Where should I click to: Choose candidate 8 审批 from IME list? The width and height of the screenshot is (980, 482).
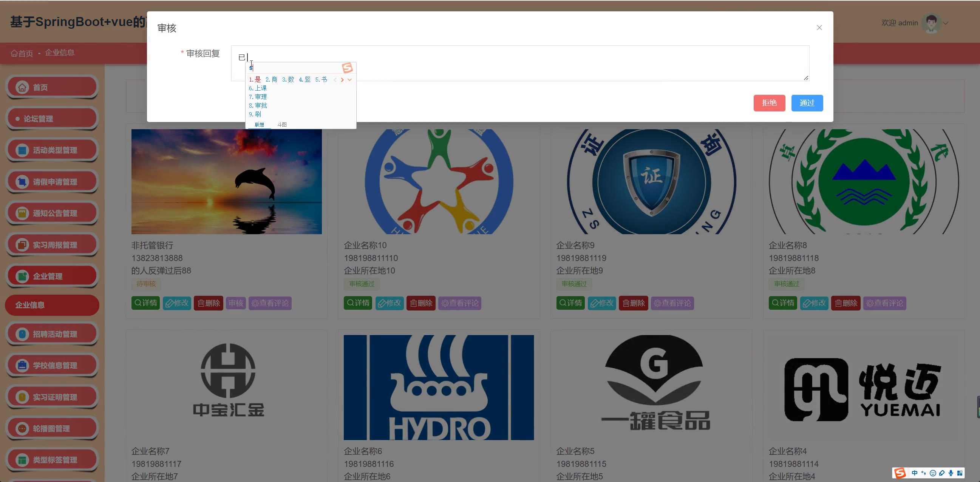pyautogui.click(x=258, y=105)
